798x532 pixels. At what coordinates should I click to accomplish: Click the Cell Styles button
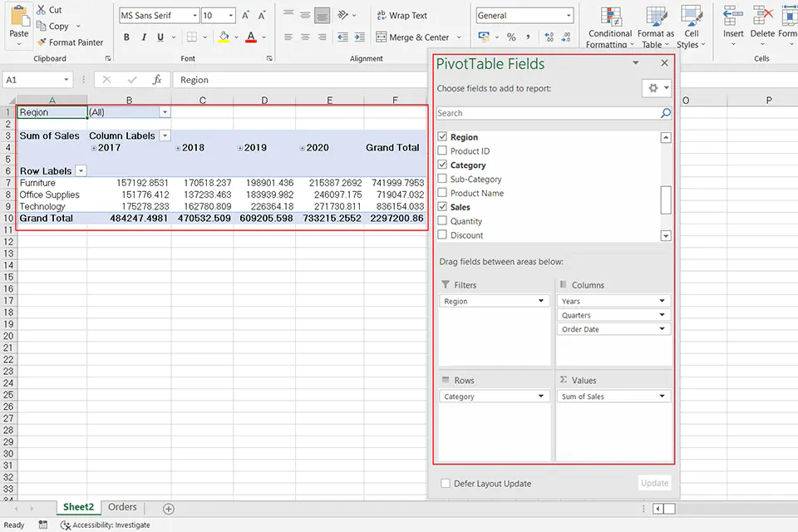[x=691, y=25]
